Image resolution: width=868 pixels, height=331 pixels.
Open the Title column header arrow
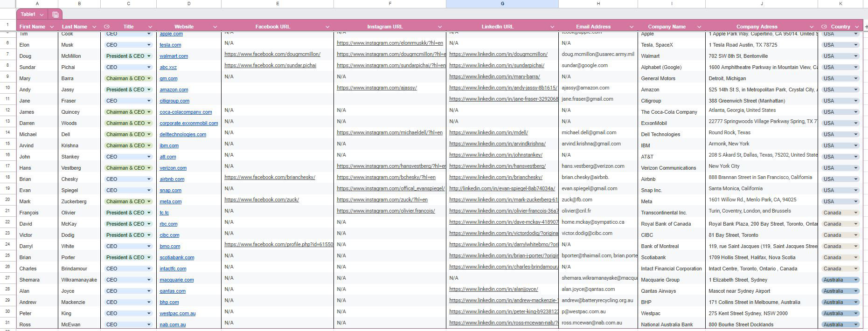(x=149, y=27)
